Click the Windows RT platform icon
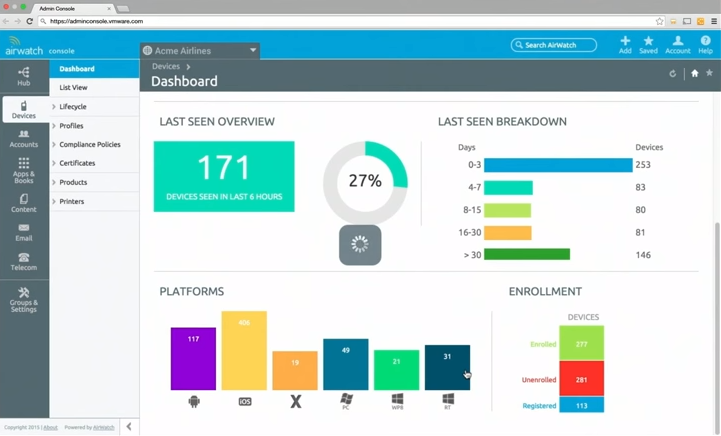This screenshot has height=436, width=721. pos(448,401)
